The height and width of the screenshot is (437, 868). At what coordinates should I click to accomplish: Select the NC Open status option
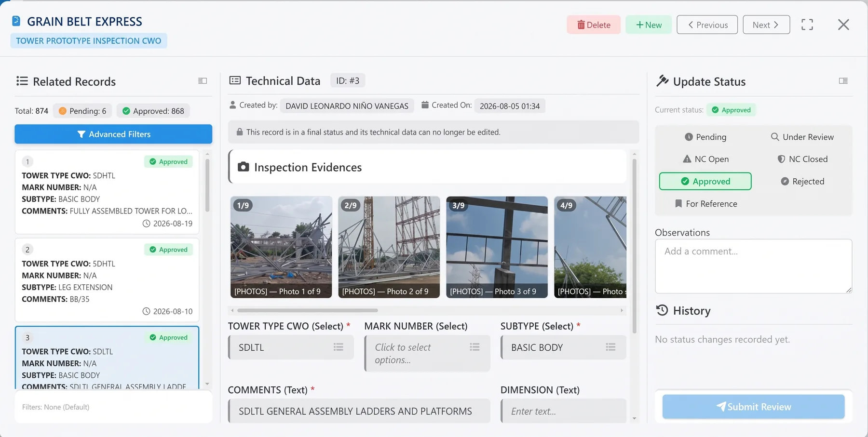point(705,159)
